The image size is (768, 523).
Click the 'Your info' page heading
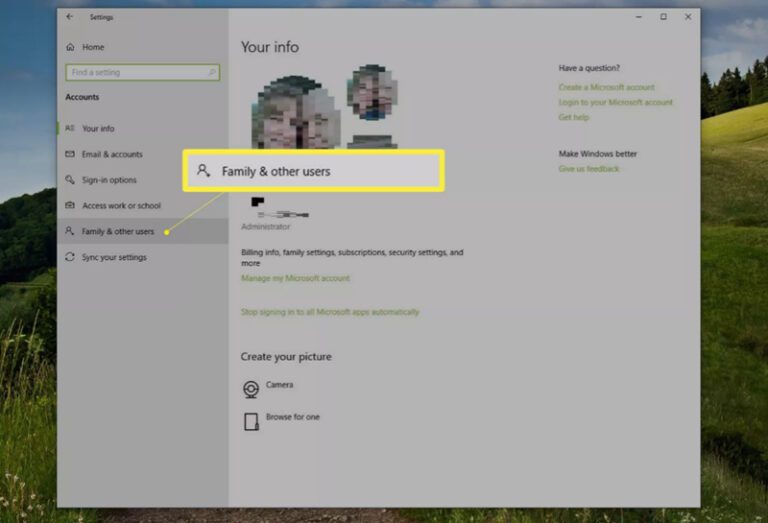click(270, 47)
